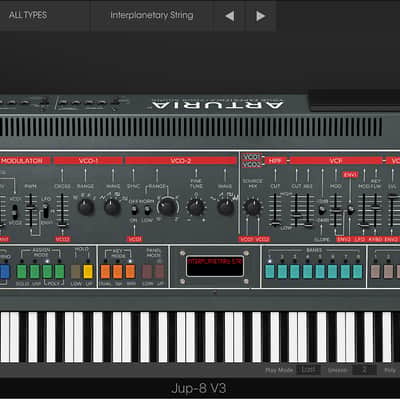Click the Source Mix knob

(252, 207)
